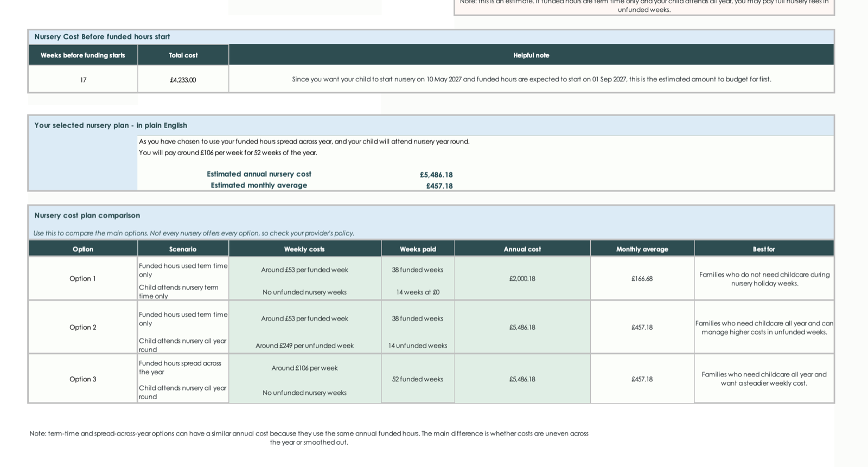Select Option 1 'No unfunded nursery weeks' cell
Image resolution: width=868 pixels, height=467 pixels.
click(x=304, y=292)
